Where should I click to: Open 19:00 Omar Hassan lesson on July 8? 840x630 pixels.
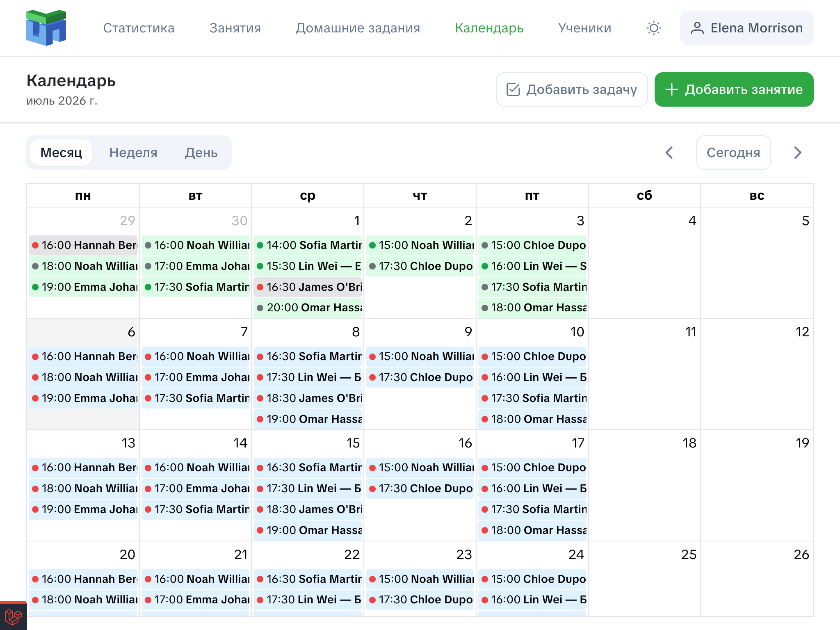(308, 419)
